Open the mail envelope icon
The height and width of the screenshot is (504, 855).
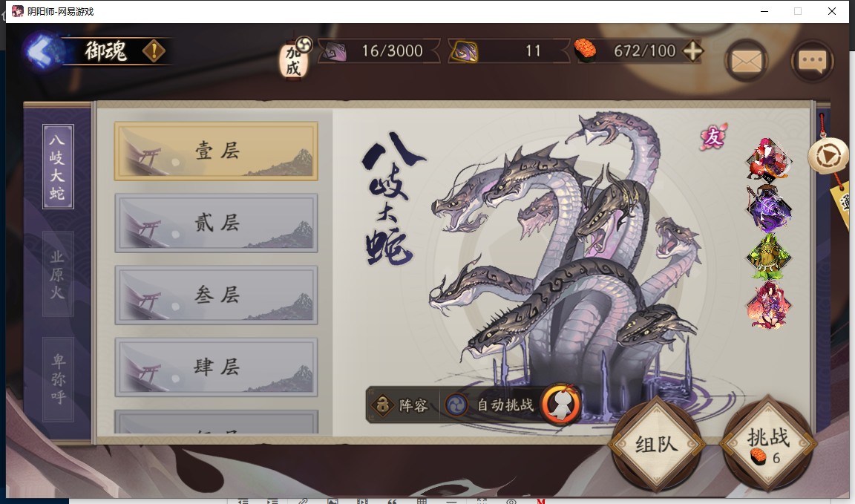click(x=746, y=61)
